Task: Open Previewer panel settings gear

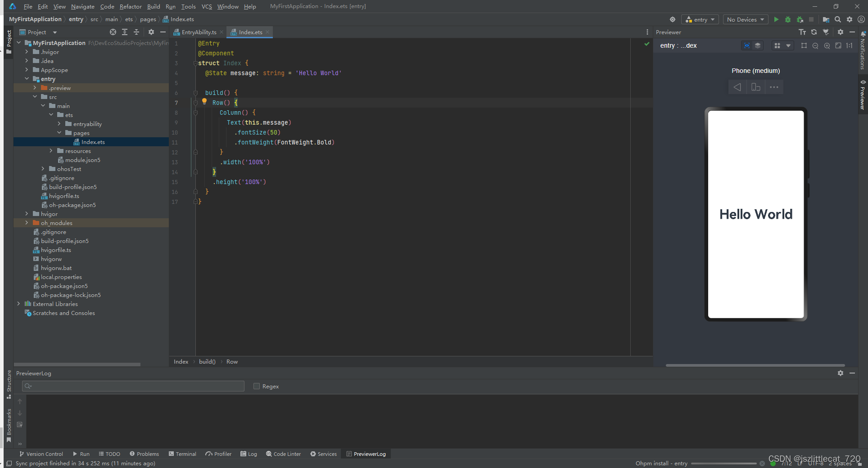Action: coord(841,32)
